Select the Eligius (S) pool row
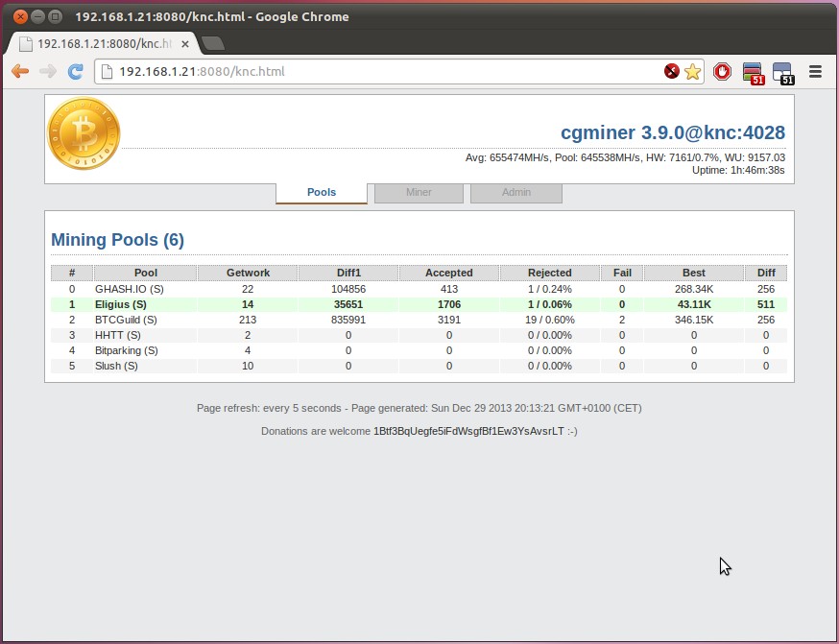Image resolution: width=839 pixels, height=644 pixels. point(419,304)
